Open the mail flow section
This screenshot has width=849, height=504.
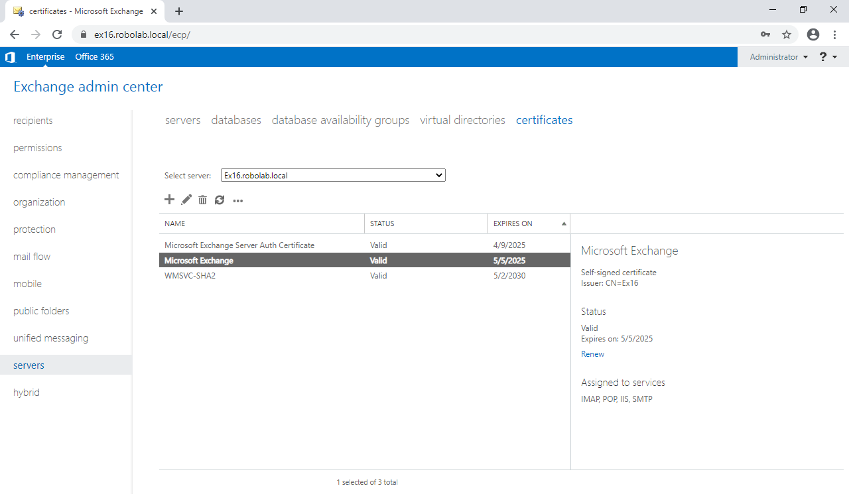pos(32,256)
